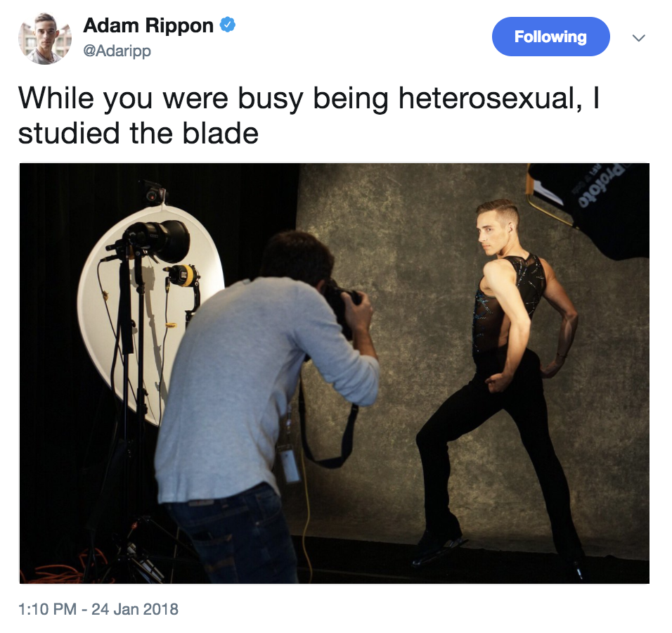
Task: Open the attached photoshoot photo
Action: (335, 373)
